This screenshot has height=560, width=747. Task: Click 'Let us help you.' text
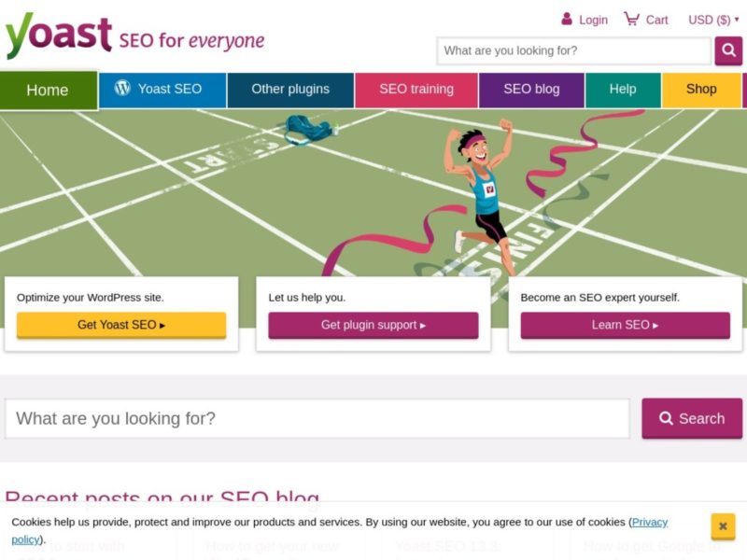pyautogui.click(x=307, y=298)
